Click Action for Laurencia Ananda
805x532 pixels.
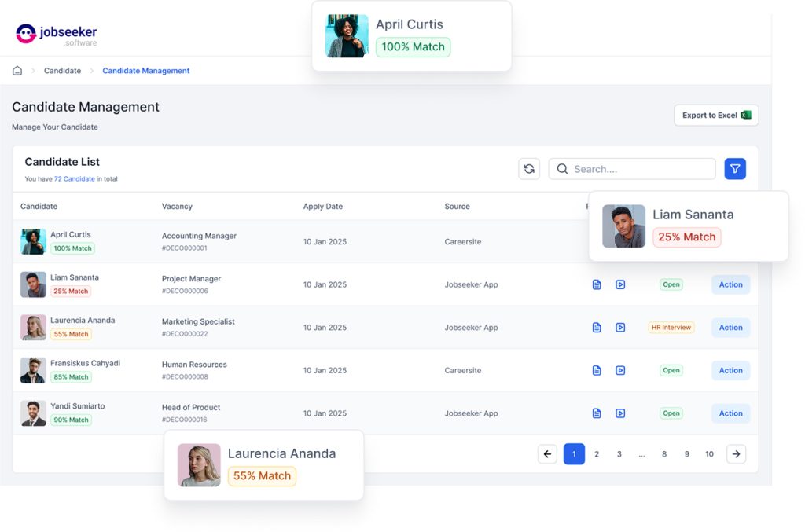tap(730, 328)
